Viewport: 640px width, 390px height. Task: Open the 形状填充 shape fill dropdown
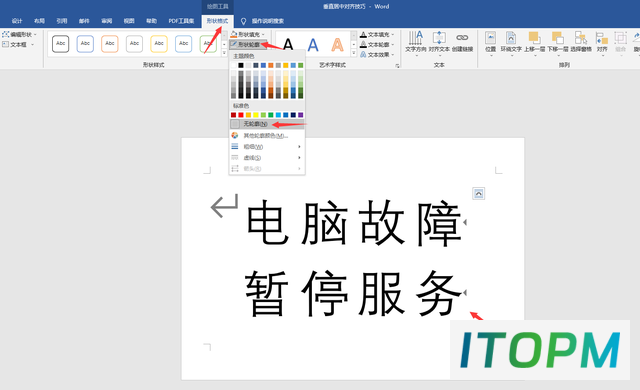(x=248, y=35)
